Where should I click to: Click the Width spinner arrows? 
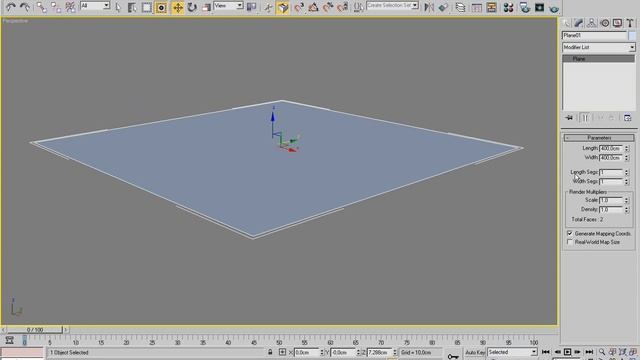coord(627,158)
